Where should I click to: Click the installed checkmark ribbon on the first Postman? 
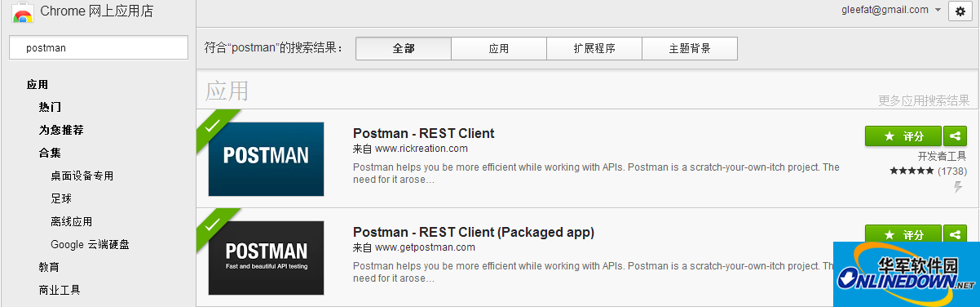pyautogui.click(x=214, y=127)
